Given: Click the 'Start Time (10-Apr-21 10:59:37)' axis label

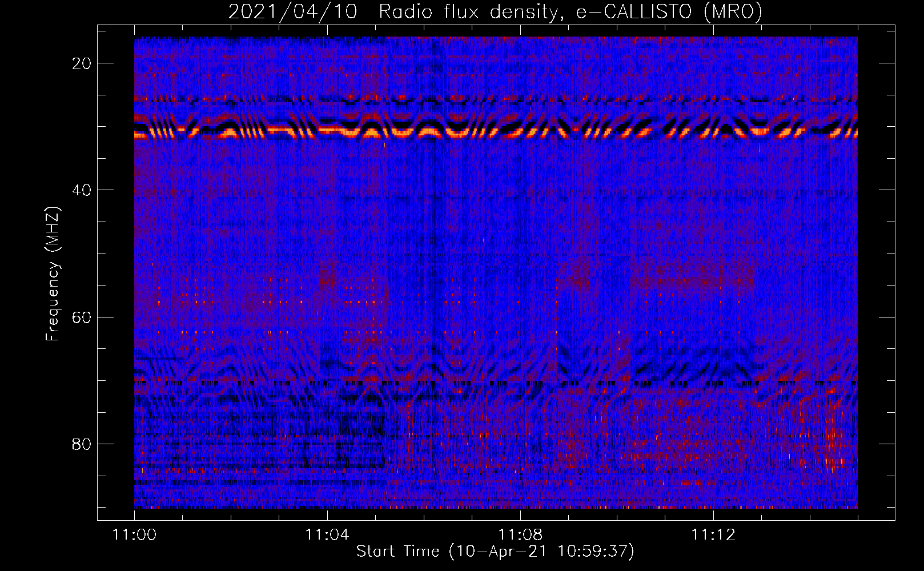Looking at the screenshot, I should point(495,552).
